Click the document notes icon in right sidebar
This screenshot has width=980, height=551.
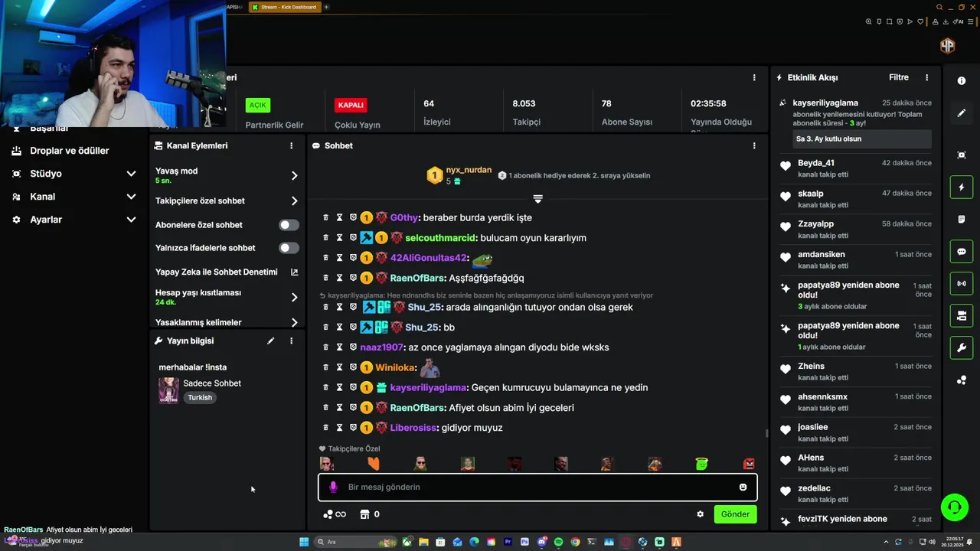tap(962, 220)
